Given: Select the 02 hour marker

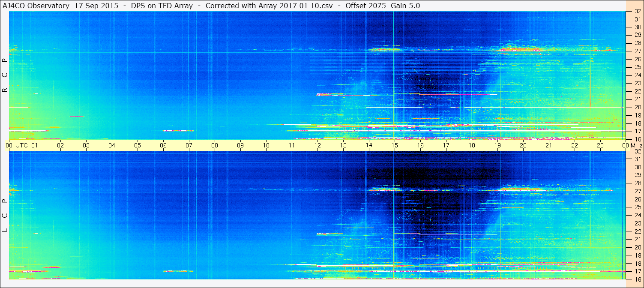Looking at the screenshot, I should coord(60,145).
